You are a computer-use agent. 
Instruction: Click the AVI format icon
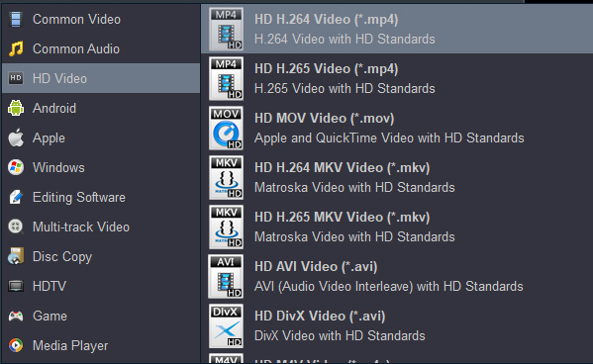pos(226,277)
